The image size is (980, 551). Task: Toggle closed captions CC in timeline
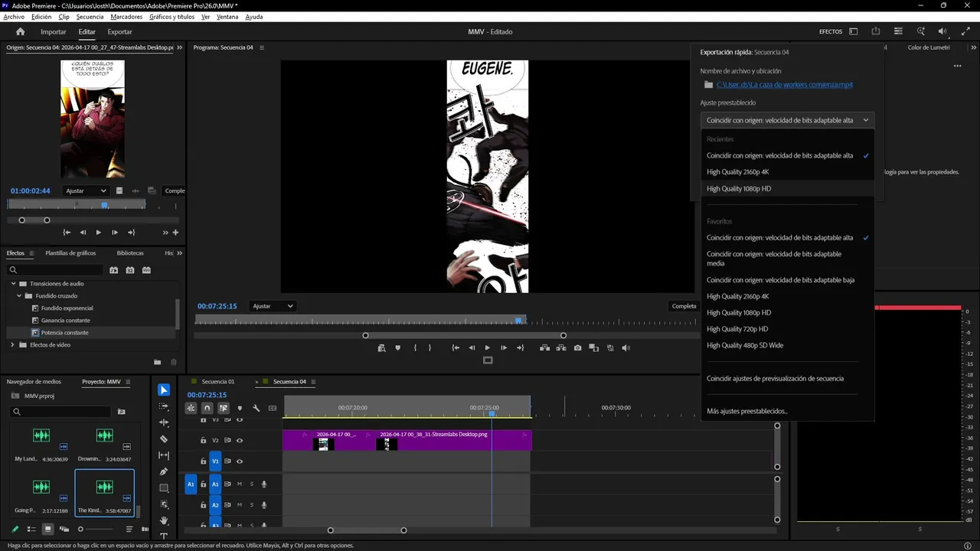click(x=273, y=408)
